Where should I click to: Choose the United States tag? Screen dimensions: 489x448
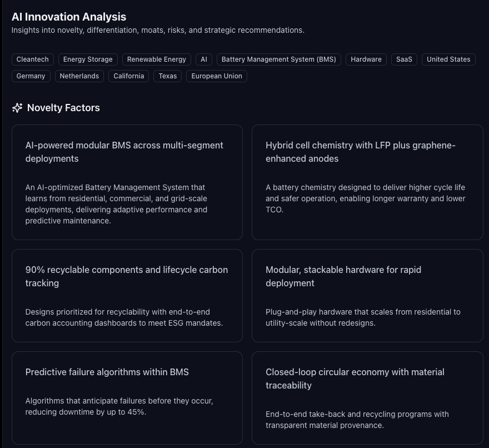(448, 59)
